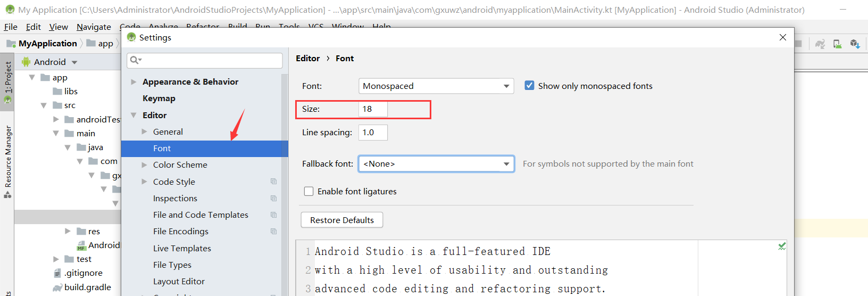
Task: Click the Android Studio icon in the title bar
Action: coord(10,10)
